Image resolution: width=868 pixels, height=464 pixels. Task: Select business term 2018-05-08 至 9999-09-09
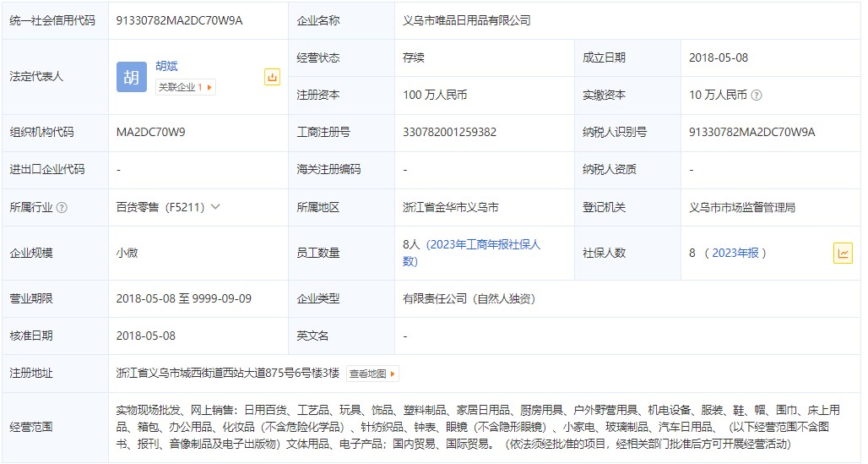tap(184, 299)
